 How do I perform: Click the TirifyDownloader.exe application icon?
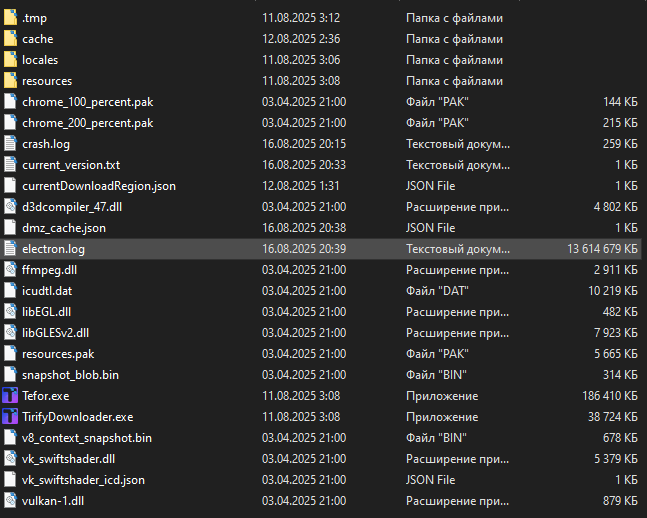pos(10,416)
